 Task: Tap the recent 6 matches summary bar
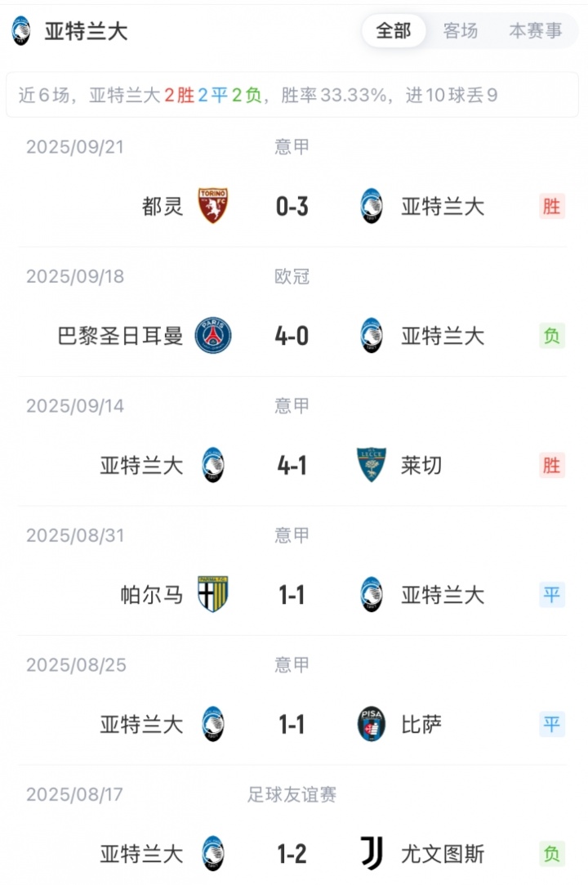(292, 95)
